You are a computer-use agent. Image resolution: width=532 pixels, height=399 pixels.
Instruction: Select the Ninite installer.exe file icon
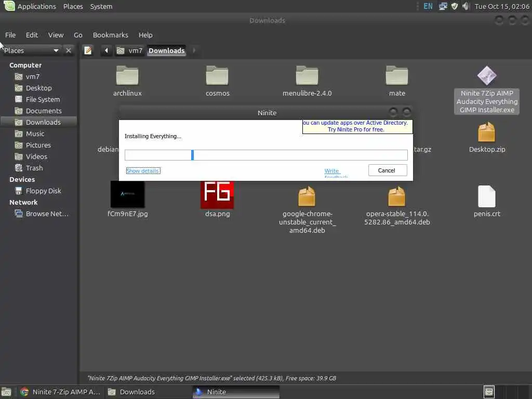[x=487, y=75]
